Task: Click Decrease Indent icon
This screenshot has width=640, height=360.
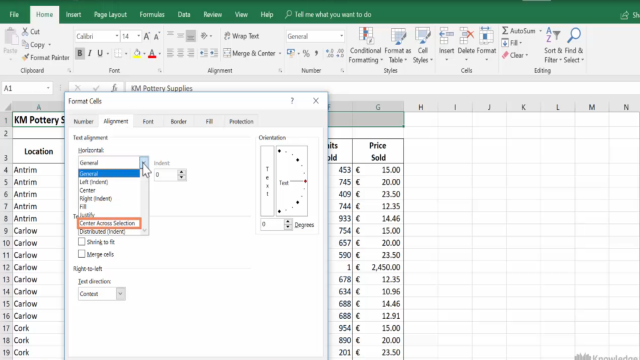Action: click(x=203, y=53)
